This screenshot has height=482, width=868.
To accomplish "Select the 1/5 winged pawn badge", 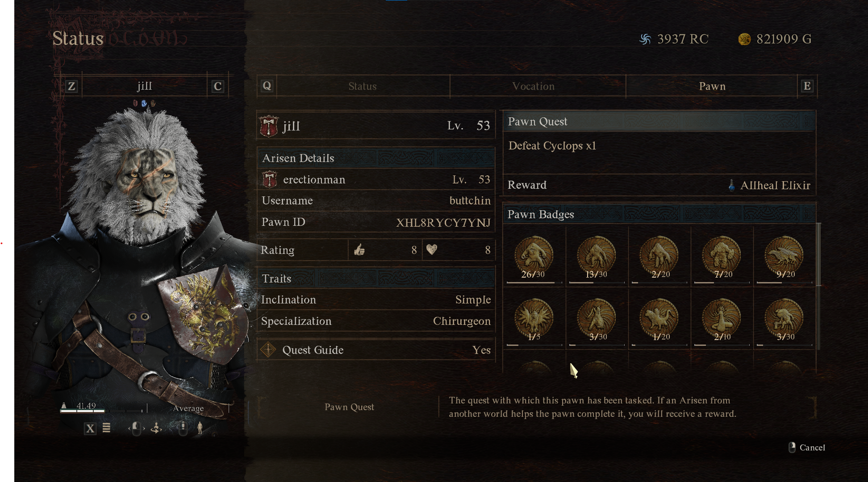I will [x=534, y=319].
